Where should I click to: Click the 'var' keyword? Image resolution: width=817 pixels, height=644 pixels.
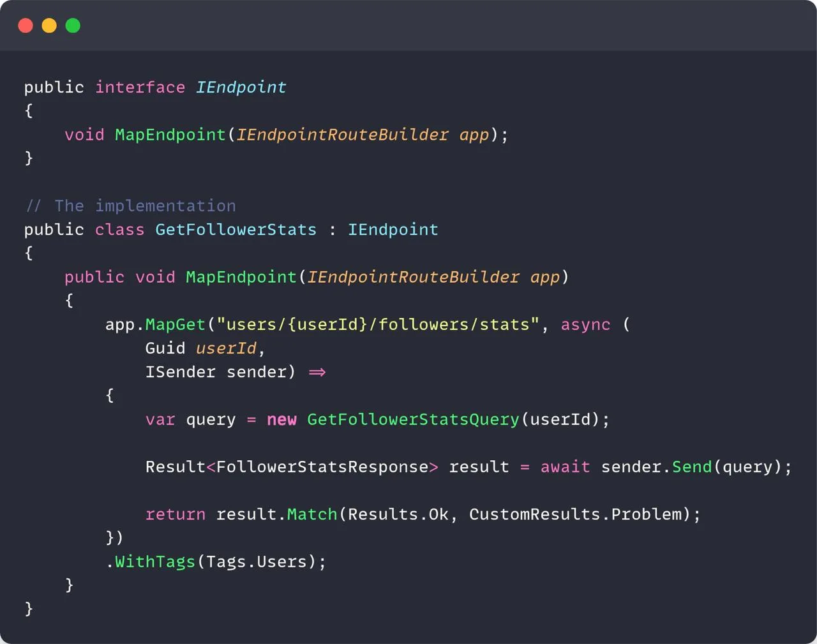(x=160, y=419)
